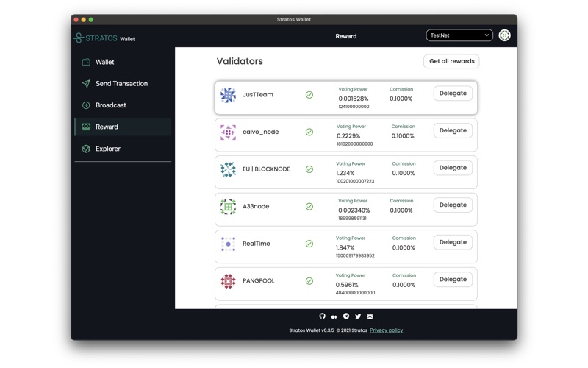Viewport: 588px width, 368px height.
Task: Open the Explorer page
Action: tap(123, 149)
